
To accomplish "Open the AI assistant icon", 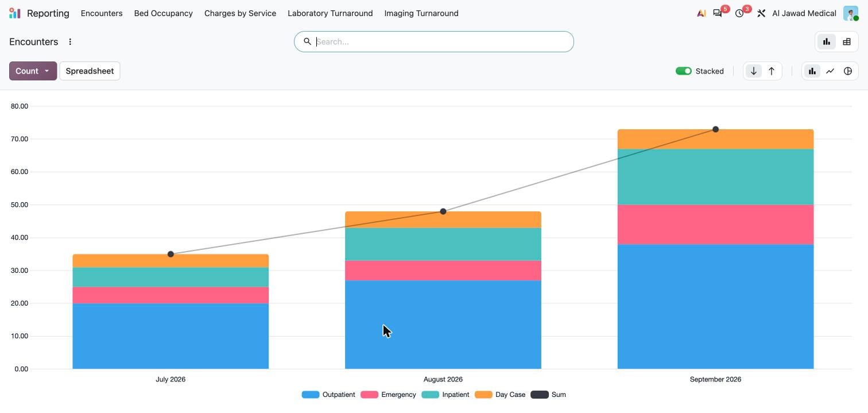I will 701,13.
